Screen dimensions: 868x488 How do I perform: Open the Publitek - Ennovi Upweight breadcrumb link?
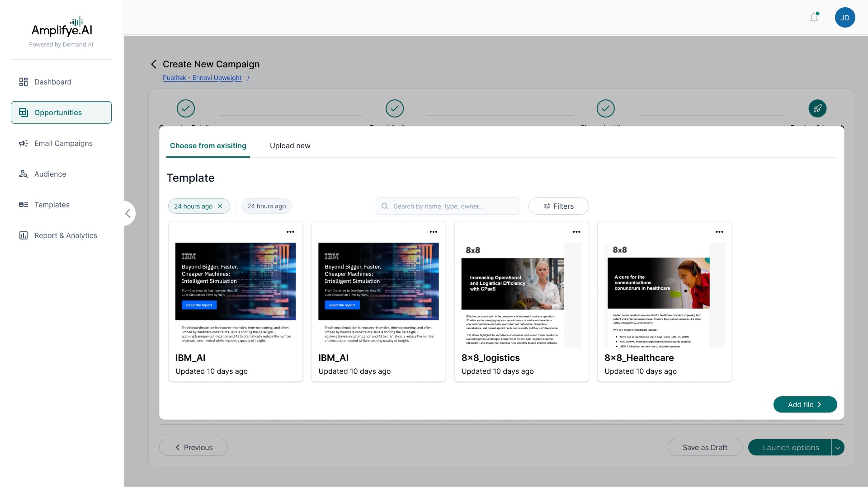coord(202,78)
